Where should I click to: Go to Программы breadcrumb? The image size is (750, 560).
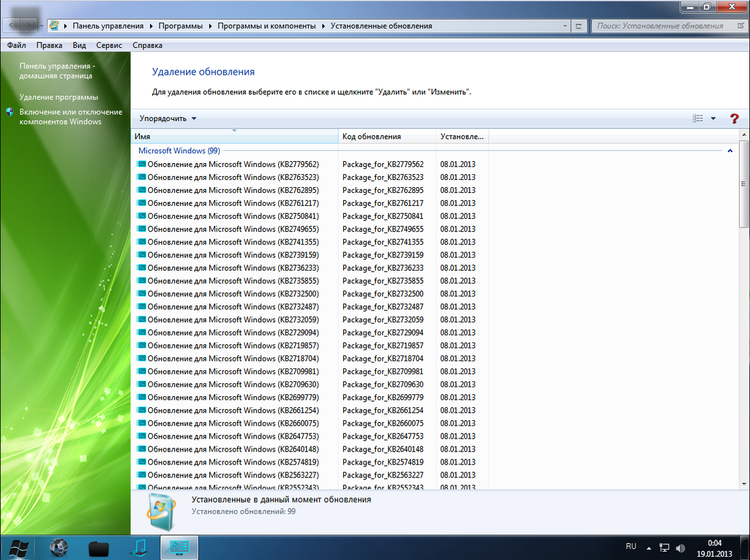180,26
